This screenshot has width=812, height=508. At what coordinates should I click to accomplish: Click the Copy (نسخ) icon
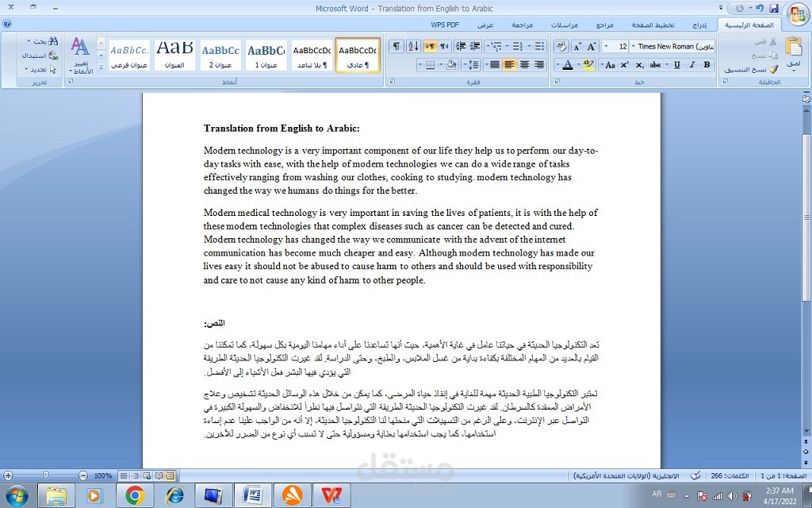772,55
